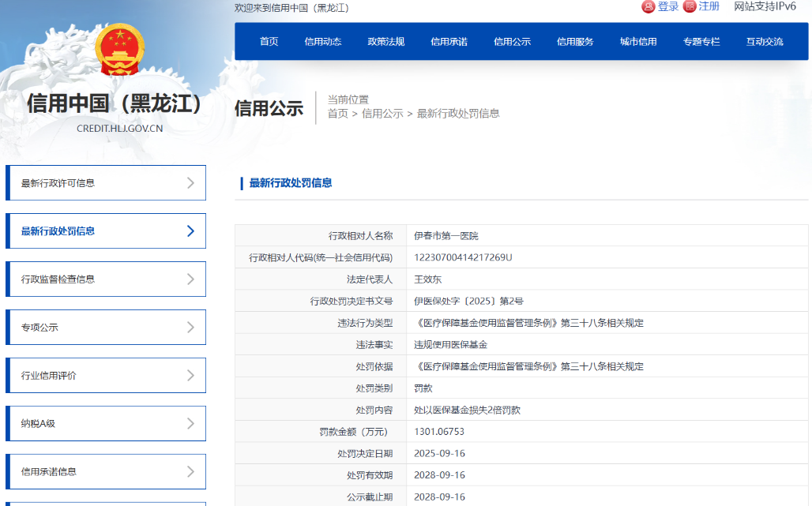Click arrow next to 行业信用评价
The width and height of the screenshot is (812, 506).
(x=190, y=376)
